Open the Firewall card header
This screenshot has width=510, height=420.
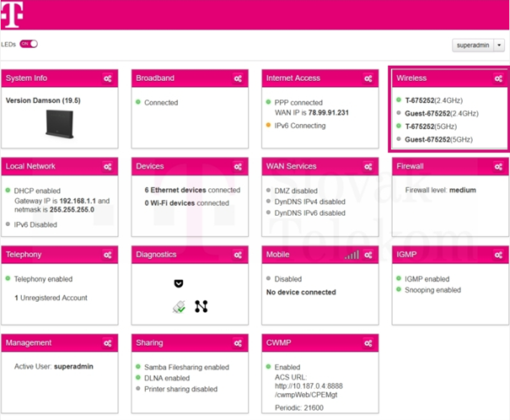(x=450, y=166)
